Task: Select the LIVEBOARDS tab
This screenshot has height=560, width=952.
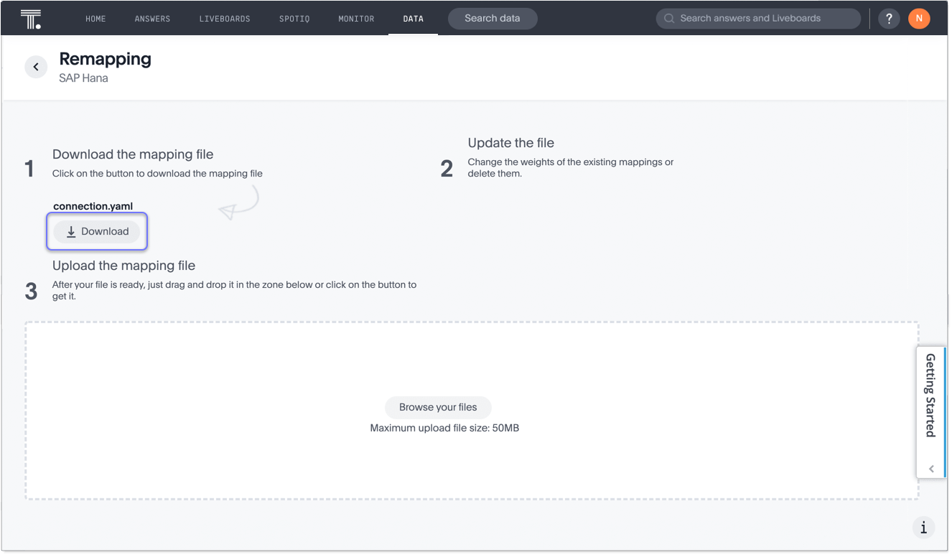Action: tap(225, 19)
